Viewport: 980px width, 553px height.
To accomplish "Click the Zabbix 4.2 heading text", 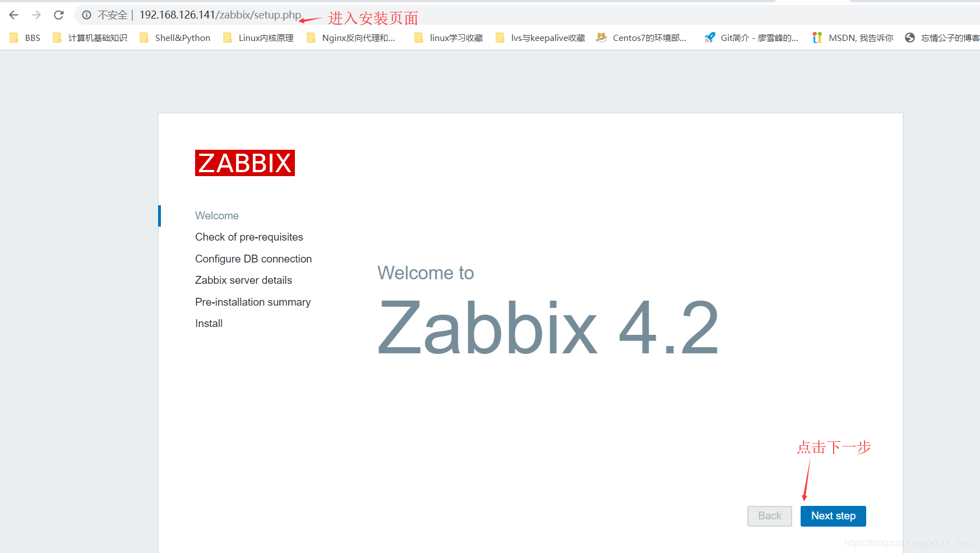I will click(548, 328).
